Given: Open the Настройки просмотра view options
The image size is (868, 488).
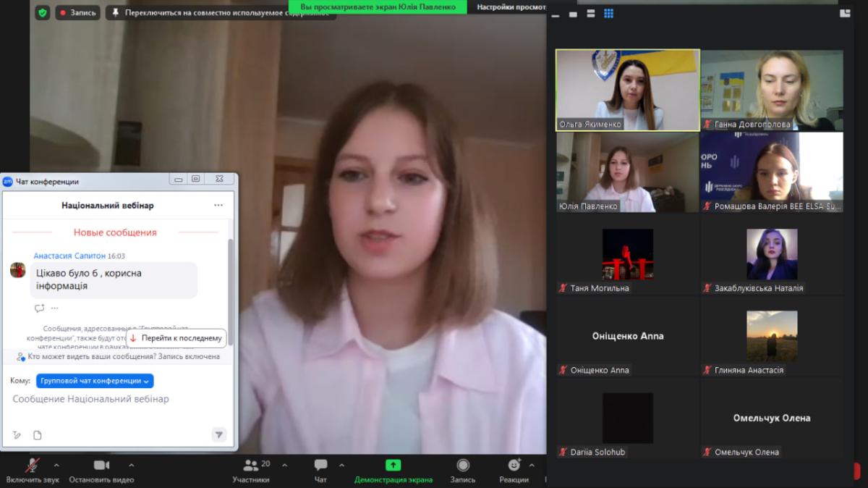Looking at the screenshot, I should coord(511,7).
